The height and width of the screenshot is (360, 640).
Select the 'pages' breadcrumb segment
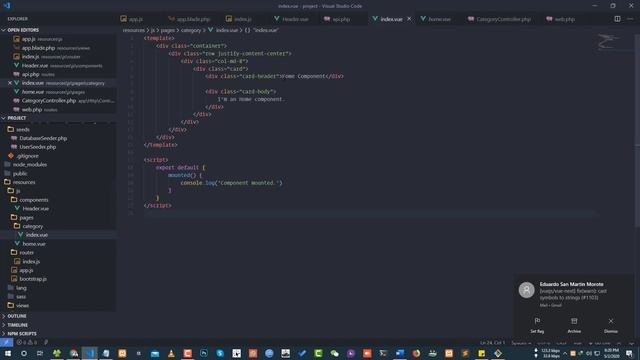pos(167,30)
